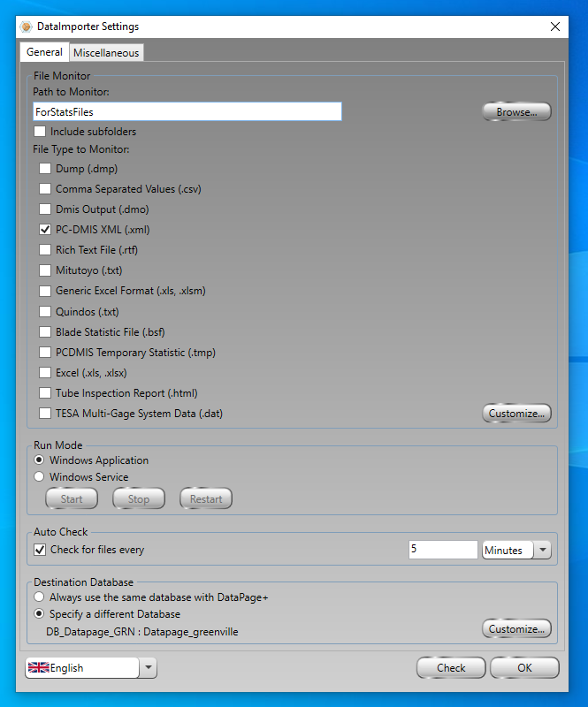Click the Restart service button
The height and width of the screenshot is (707, 588).
pyautogui.click(x=206, y=498)
